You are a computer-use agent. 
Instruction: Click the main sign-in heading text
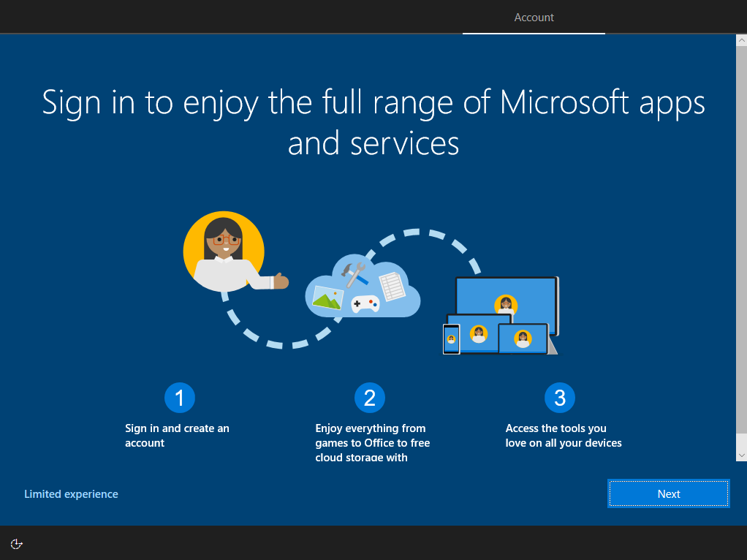373,123
